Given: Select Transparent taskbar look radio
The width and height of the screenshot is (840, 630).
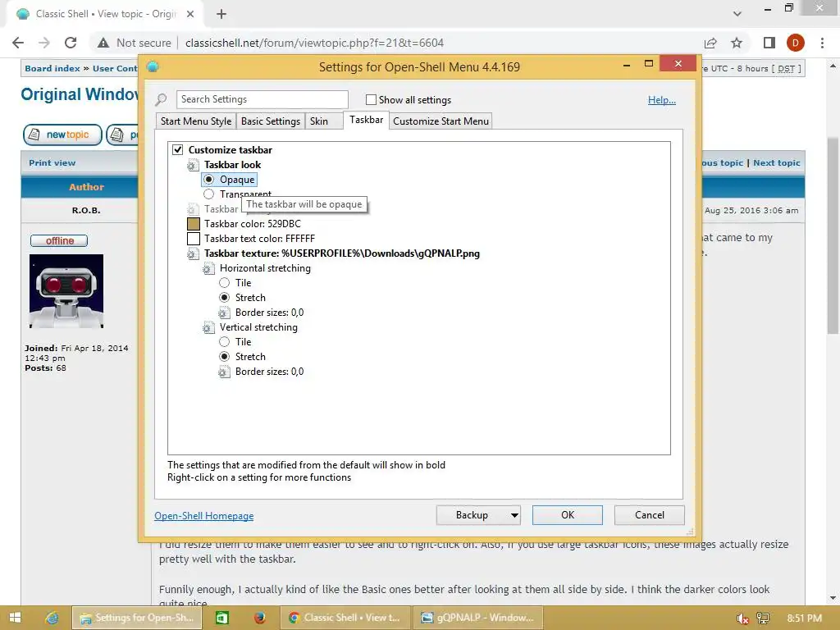Looking at the screenshot, I should (x=209, y=194).
